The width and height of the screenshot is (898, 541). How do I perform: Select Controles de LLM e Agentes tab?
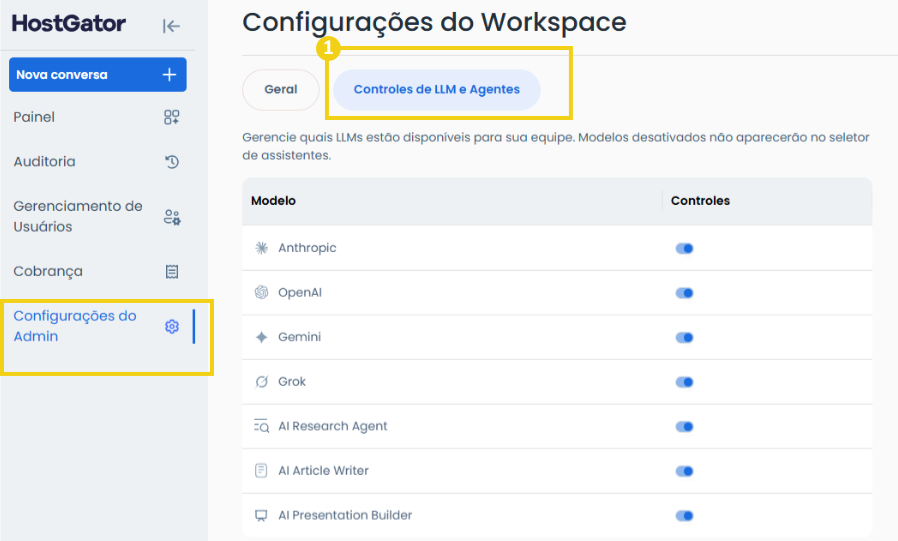coord(437,90)
